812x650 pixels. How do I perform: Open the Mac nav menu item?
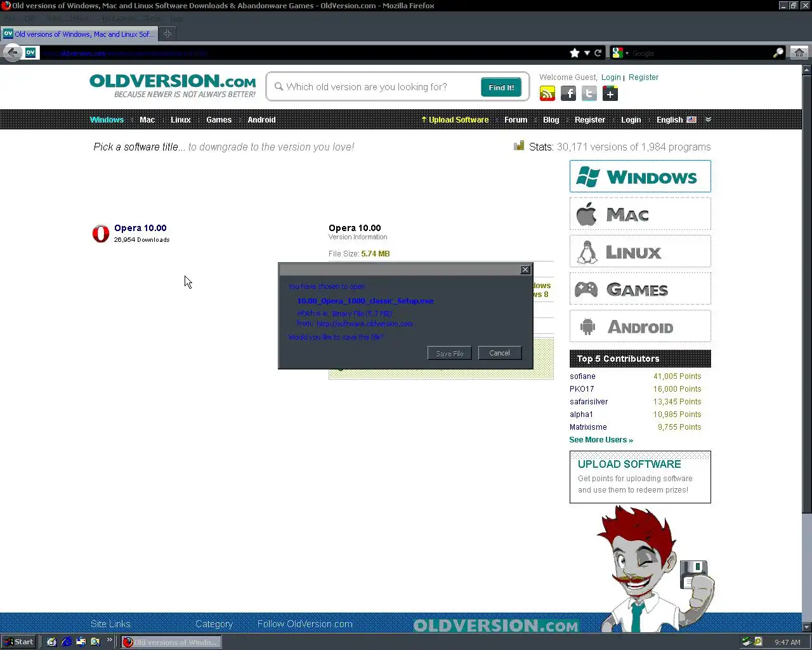click(x=147, y=120)
